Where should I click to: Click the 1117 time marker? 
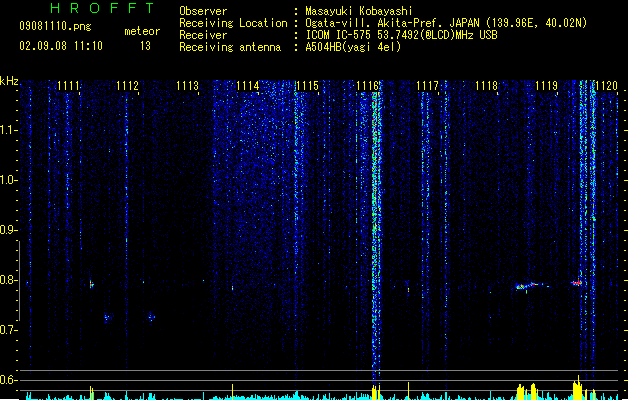427,86
